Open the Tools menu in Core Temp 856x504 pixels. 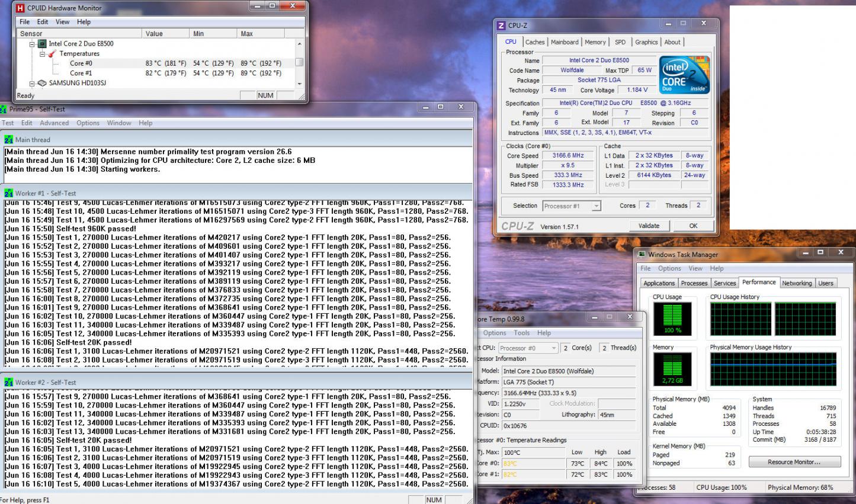[522, 333]
